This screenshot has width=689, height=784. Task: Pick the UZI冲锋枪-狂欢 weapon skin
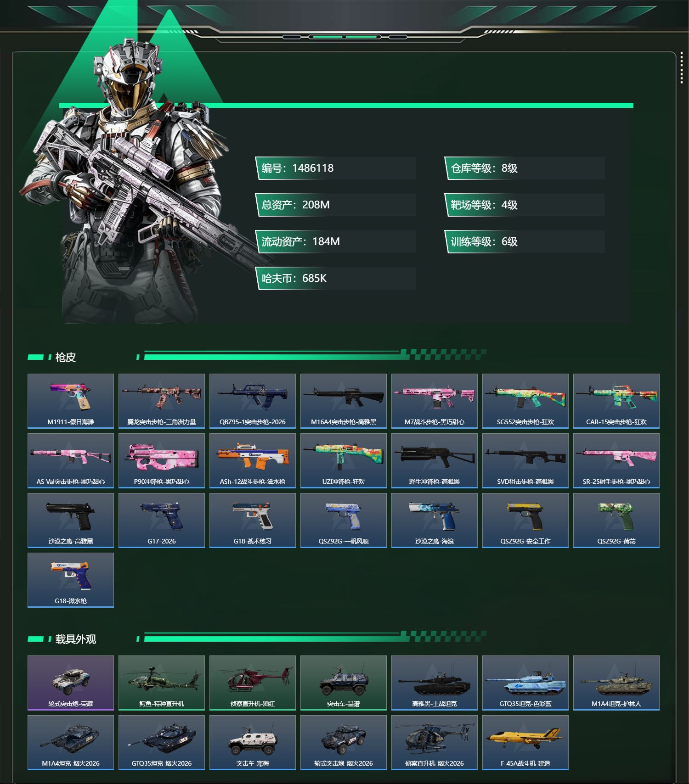344,460
